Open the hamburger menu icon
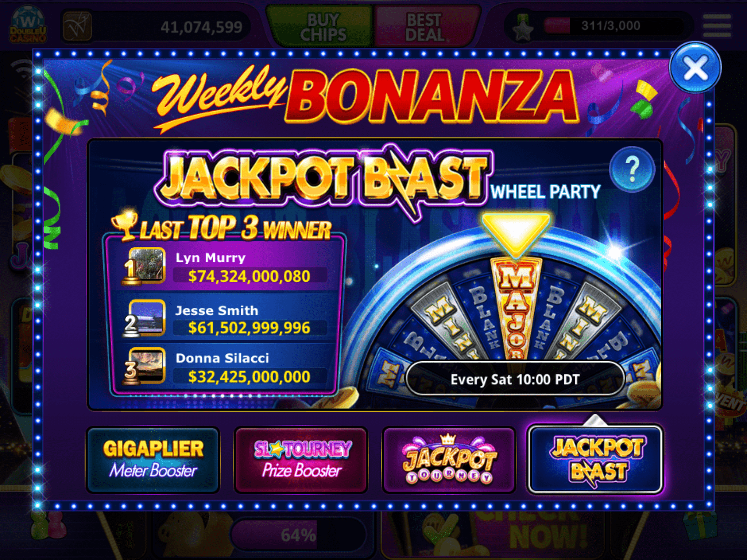747x560 pixels. coord(717,26)
